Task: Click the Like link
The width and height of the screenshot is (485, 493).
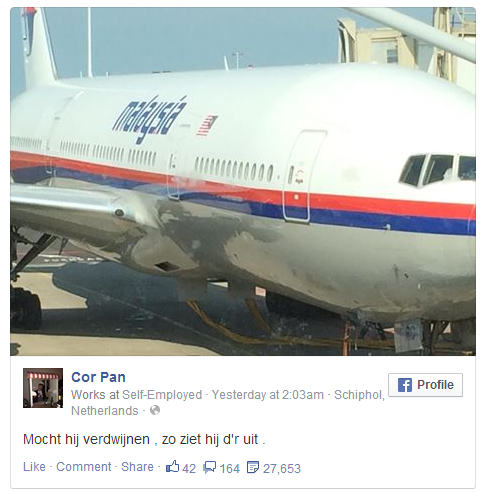Action: [34, 467]
